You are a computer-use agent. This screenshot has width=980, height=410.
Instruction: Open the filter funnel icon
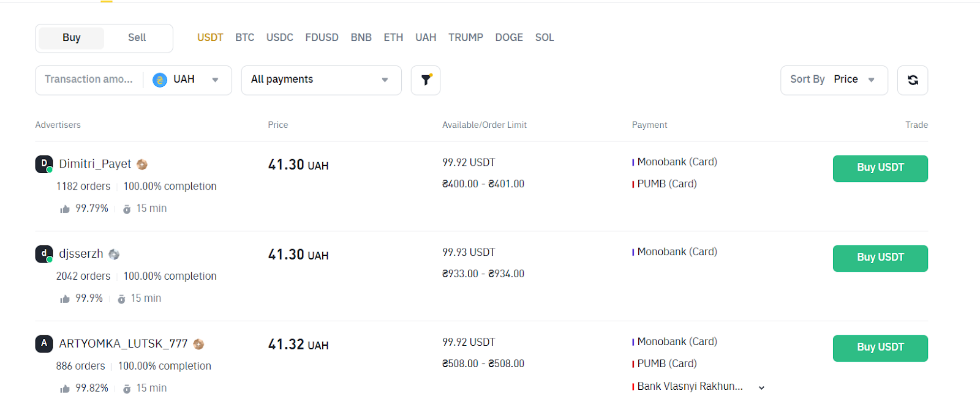point(426,80)
